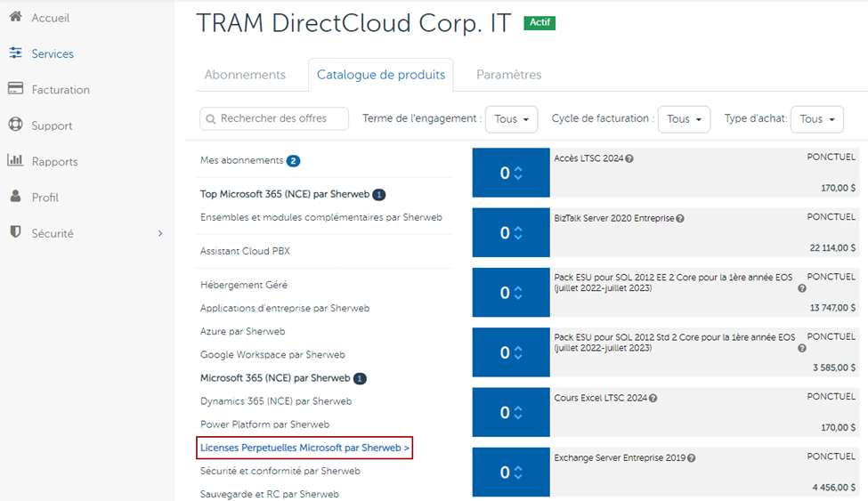
Task: Open the Assistant Cloud PBX category
Action: (245, 251)
